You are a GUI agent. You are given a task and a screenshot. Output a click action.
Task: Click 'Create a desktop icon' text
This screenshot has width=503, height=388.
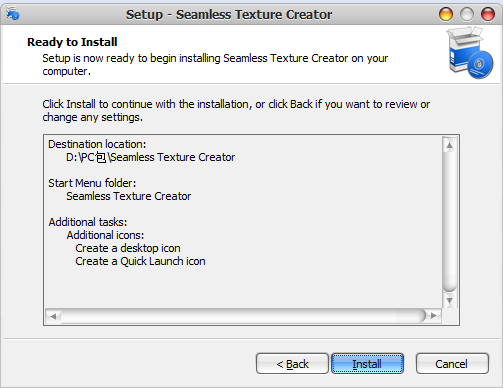point(128,248)
